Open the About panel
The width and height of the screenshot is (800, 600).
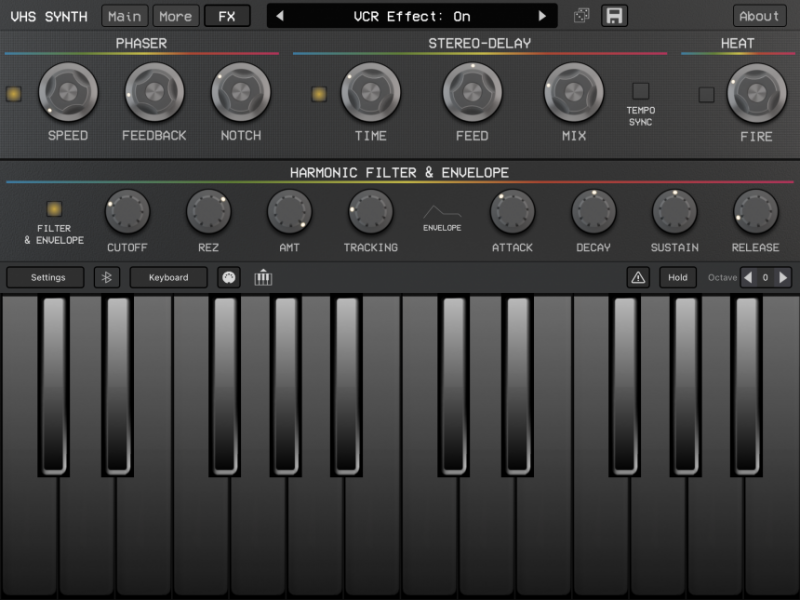click(x=758, y=15)
